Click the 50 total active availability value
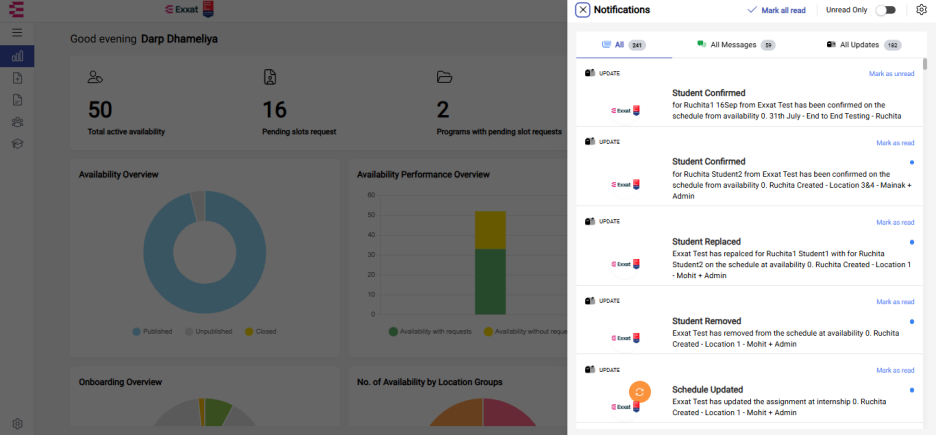936x435 pixels. click(x=100, y=110)
